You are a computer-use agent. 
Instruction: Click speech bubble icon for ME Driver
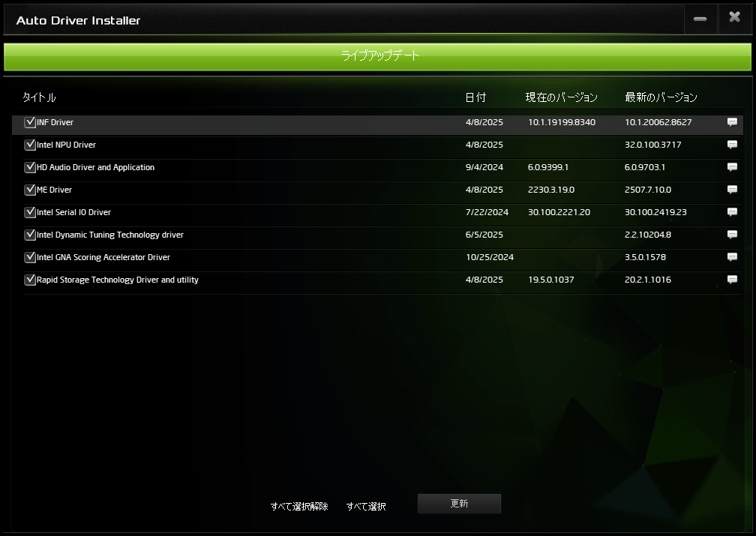click(732, 190)
